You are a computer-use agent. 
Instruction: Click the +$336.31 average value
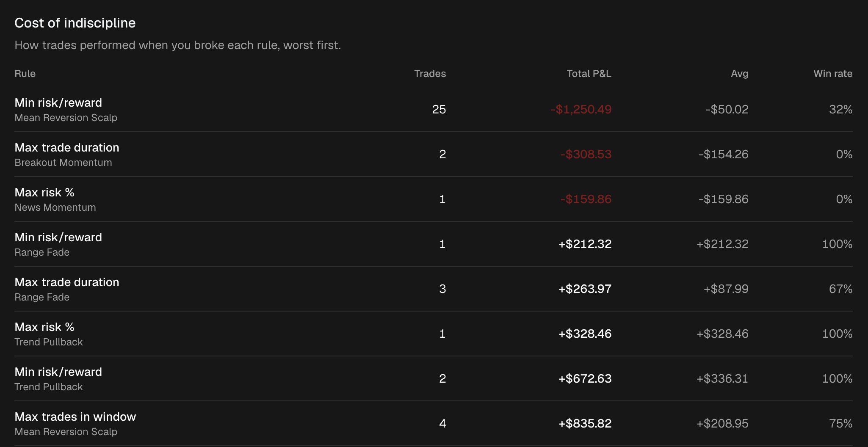pos(722,378)
